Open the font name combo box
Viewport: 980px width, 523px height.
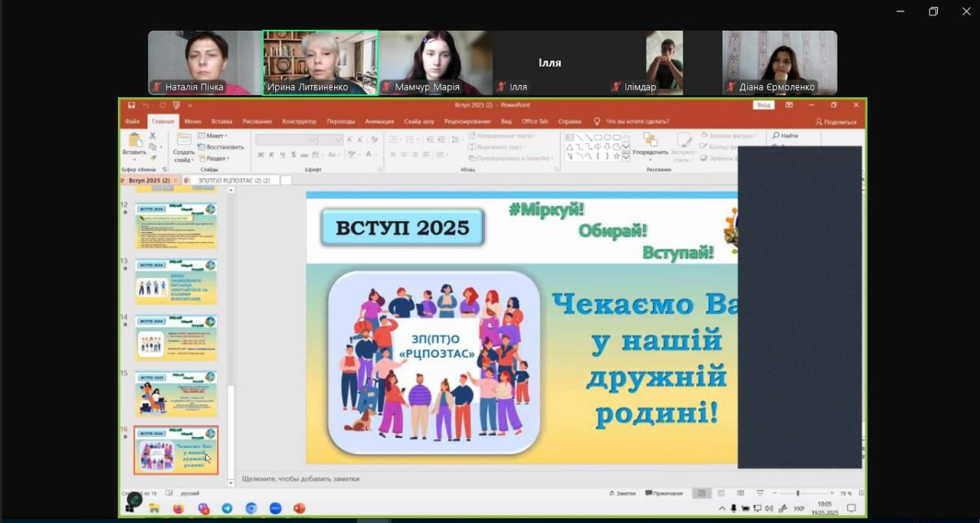pyautogui.click(x=286, y=139)
